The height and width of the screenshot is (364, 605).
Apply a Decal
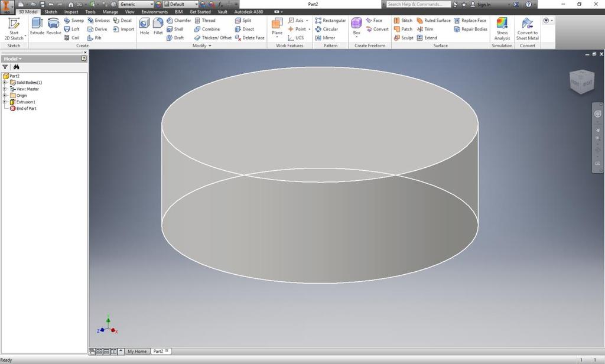[122, 21]
